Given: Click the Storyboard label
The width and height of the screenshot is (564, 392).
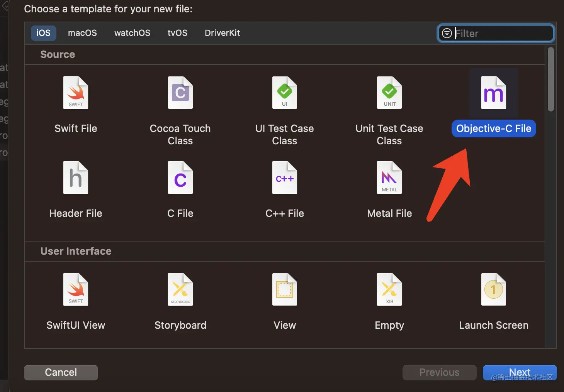Looking at the screenshot, I should (180, 325).
